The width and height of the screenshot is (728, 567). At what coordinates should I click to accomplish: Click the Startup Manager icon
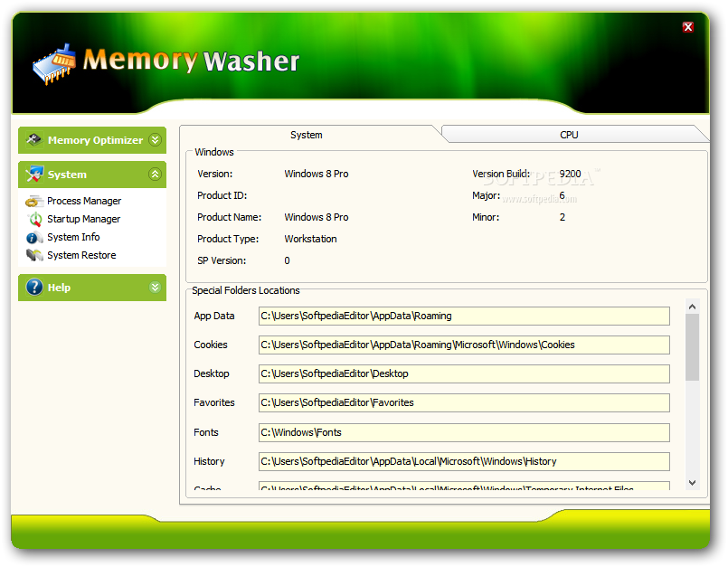[x=34, y=219]
